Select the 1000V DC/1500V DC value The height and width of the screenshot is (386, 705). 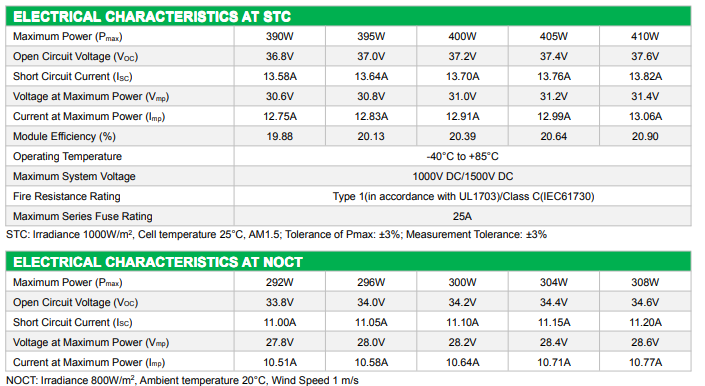[463, 176]
